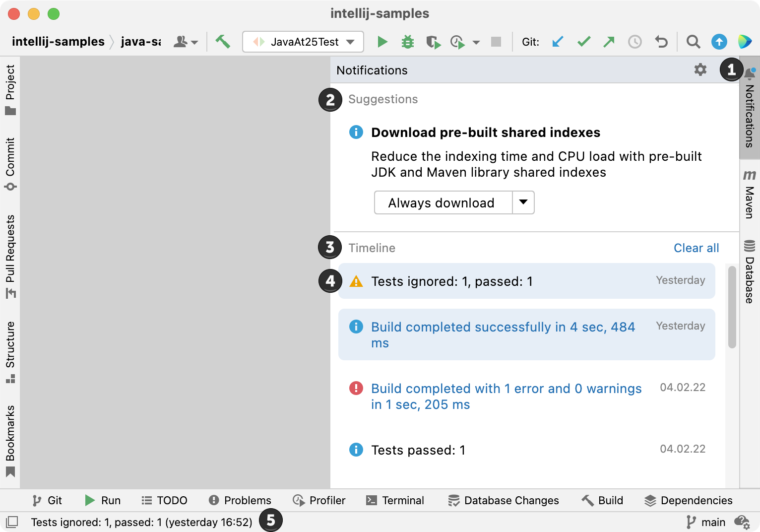Viewport: 760px width, 532px height.
Task: Open the Problems tool window
Action: pyautogui.click(x=240, y=500)
